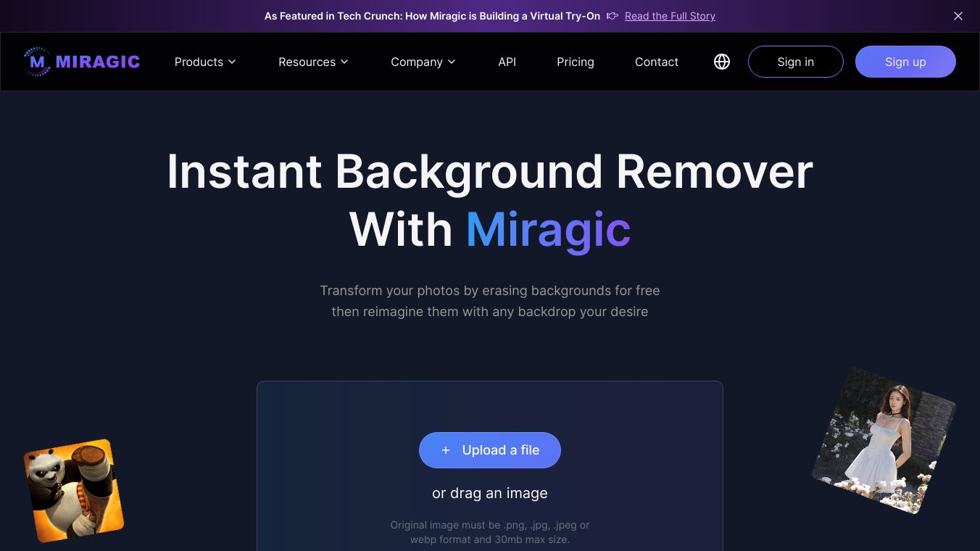Click the 'then reimagine them' subtitle line
This screenshot has width=980, height=551.
pyautogui.click(x=490, y=312)
